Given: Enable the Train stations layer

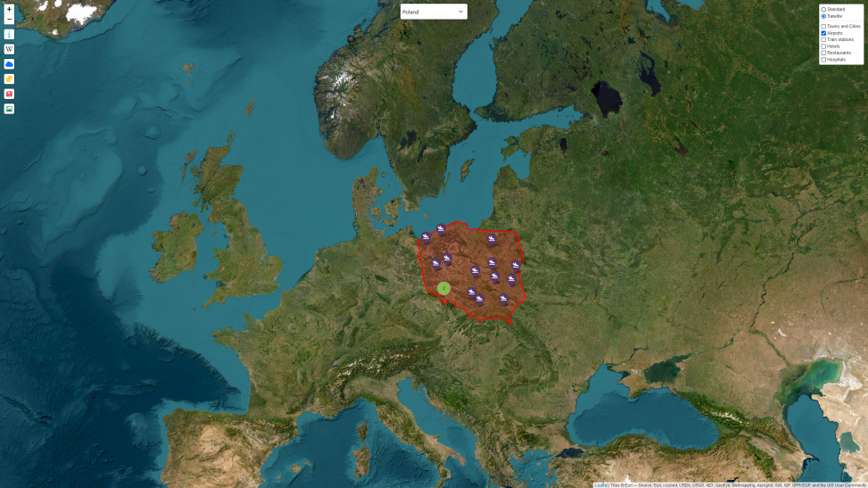Looking at the screenshot, I should tap(823, 39).
